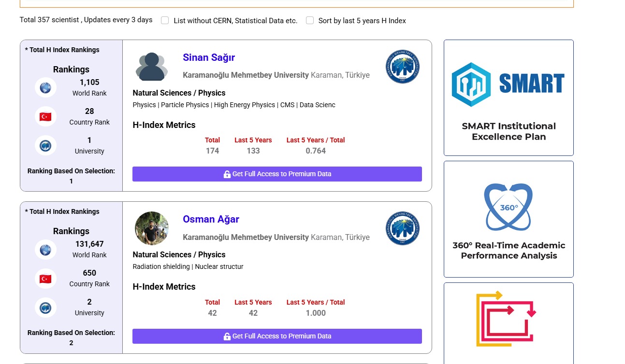
Task: Check Sort by last 5 years H Index
Action: [x=310, y=20]
